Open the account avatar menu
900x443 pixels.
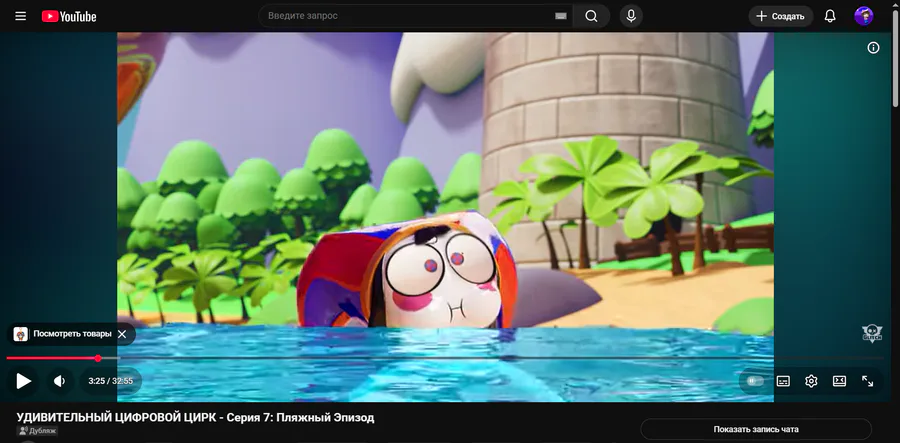tap(863, 16)
